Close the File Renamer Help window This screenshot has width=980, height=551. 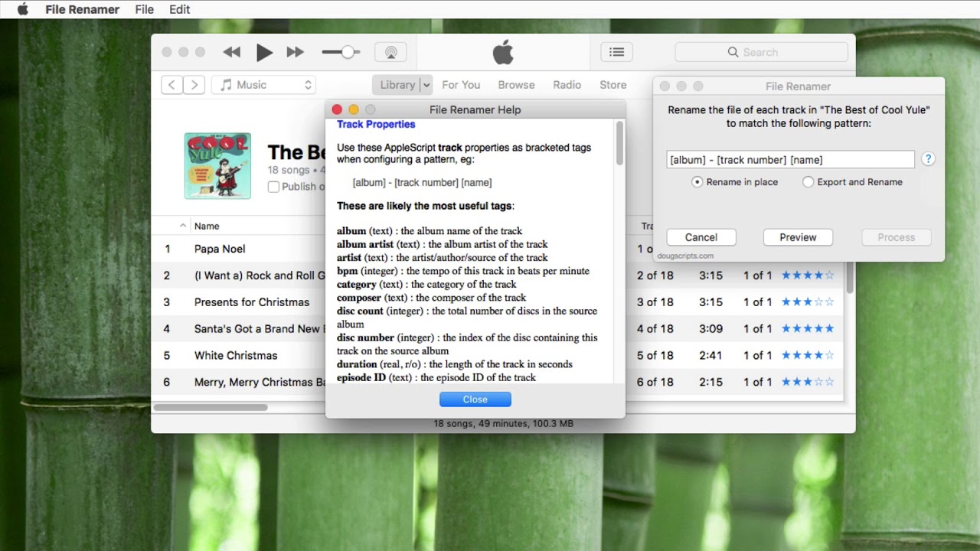(x=337, y=110)
